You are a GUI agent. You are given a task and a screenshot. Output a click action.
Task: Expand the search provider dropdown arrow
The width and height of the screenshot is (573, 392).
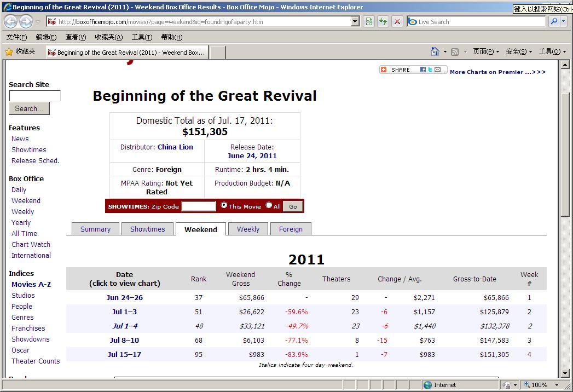tap(565, 22)
